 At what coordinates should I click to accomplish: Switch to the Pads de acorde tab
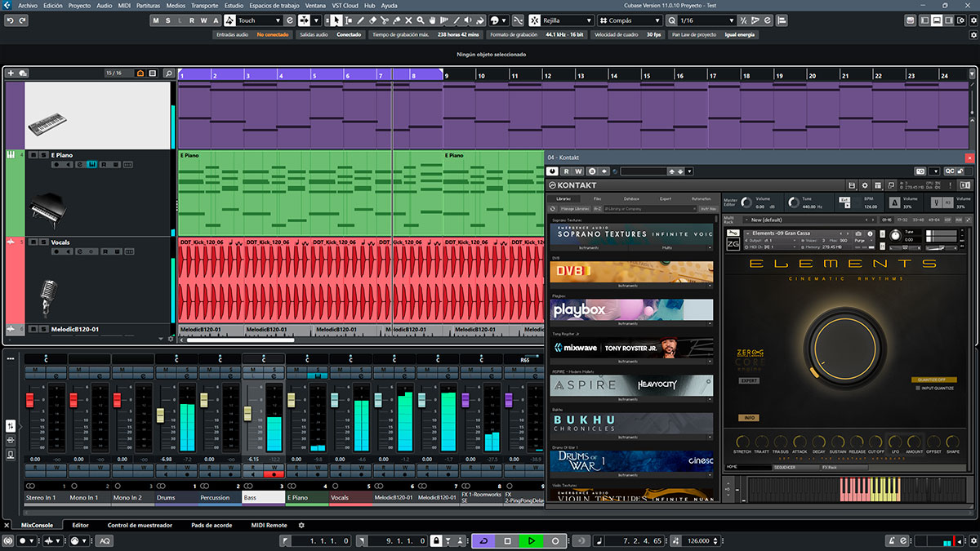[212, 526]
